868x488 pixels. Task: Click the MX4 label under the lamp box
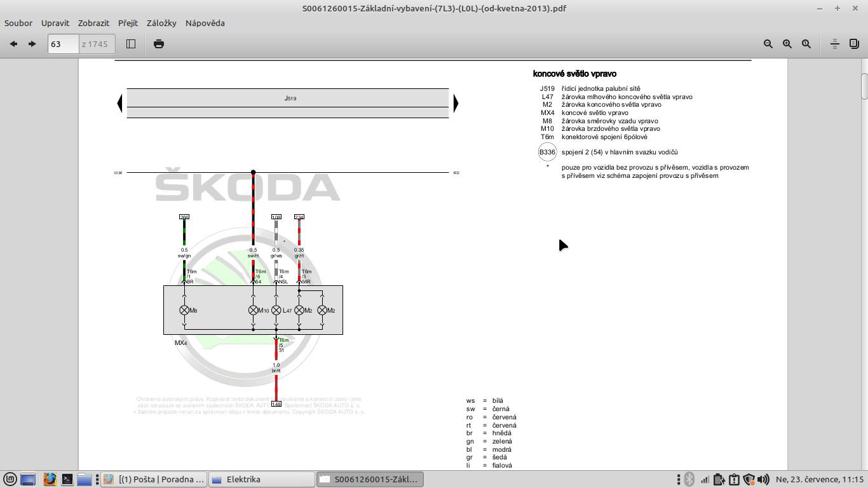click(181, 343)
